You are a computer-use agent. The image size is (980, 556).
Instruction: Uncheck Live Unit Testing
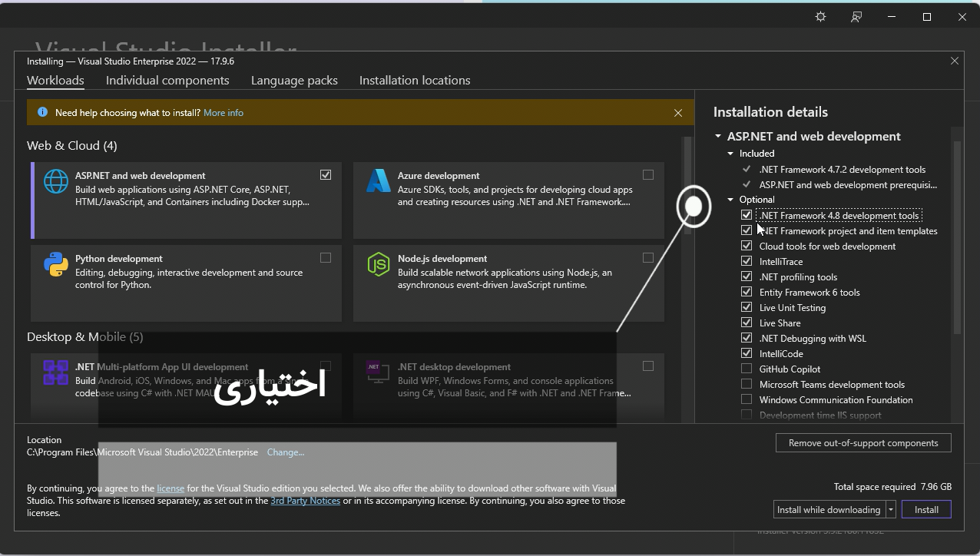[x=747, y=307]
